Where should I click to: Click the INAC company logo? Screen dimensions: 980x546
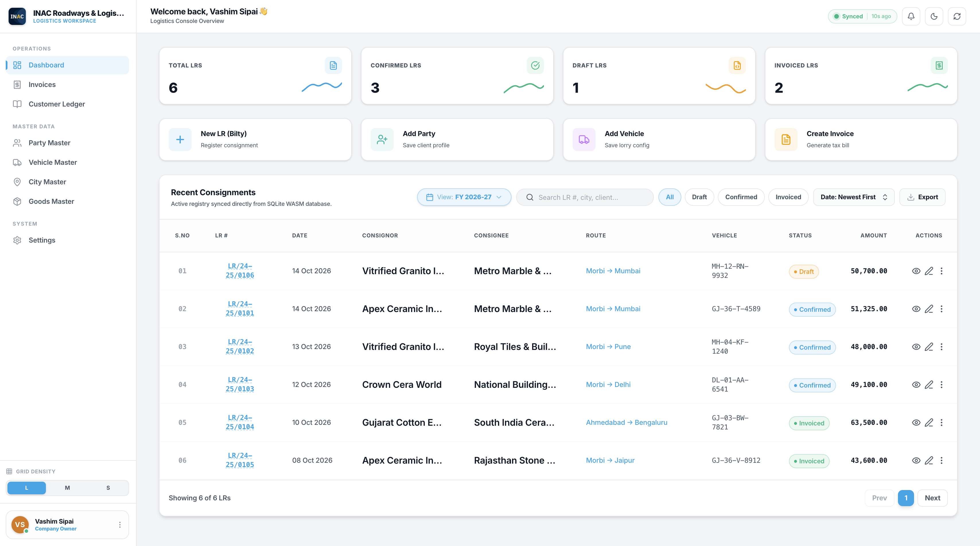click(x=17, y=16)
